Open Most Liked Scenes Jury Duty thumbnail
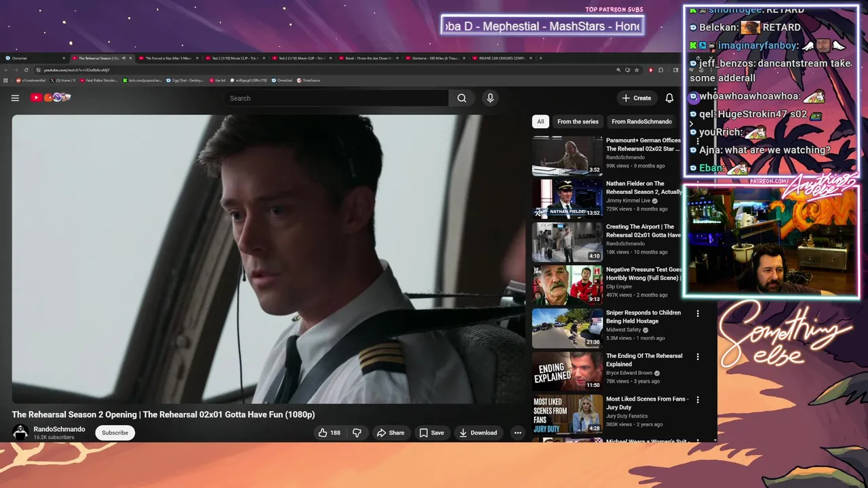The height and width of the screenshot is (488, 868). pos(567,413)
